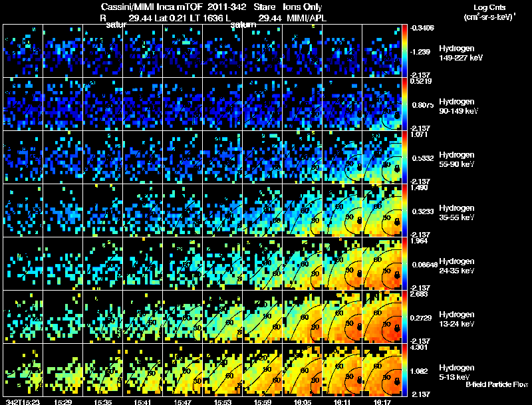Select the Hydrogen 5-13 keV color bar
Viewport: 532px width, 405px height.
[404, 370]
